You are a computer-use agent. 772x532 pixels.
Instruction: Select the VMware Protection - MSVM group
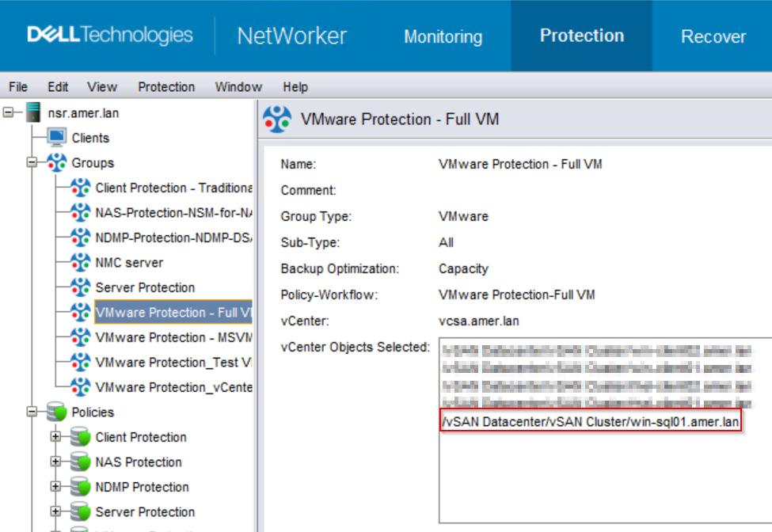(x=173, y=337)
